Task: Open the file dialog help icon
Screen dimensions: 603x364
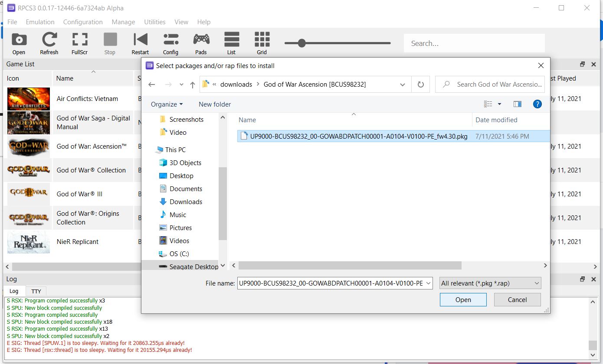Action: coord(537,104)
